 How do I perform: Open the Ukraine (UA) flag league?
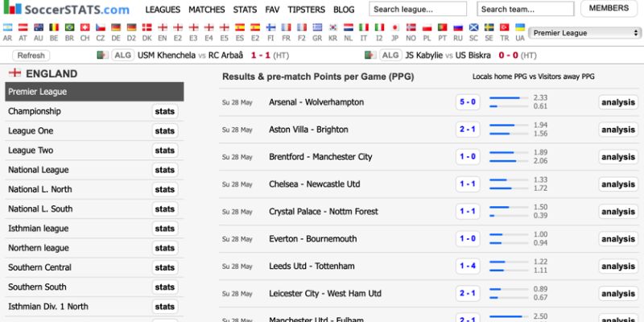point(520,27)
